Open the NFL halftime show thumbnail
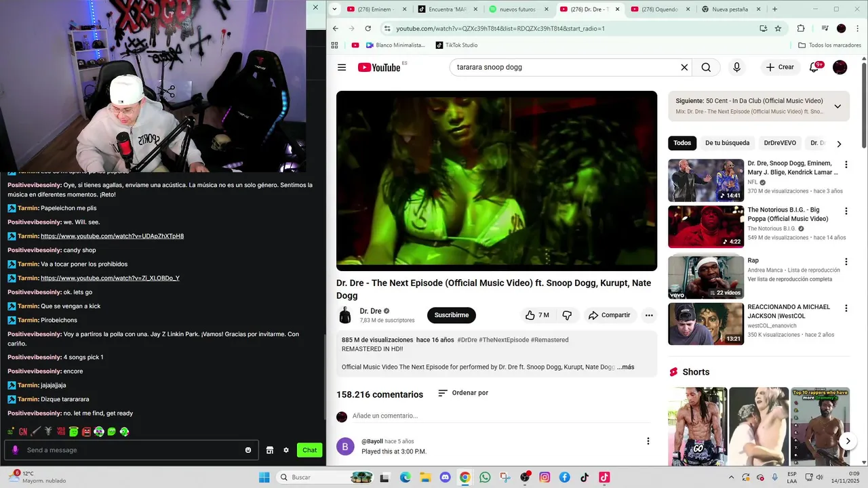 pyautogui.click(x=706, y=180)
